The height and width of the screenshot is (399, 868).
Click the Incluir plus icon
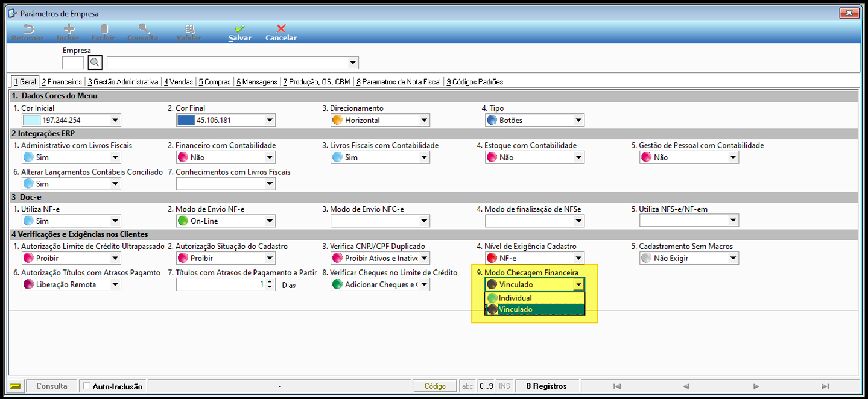(69, 28)
